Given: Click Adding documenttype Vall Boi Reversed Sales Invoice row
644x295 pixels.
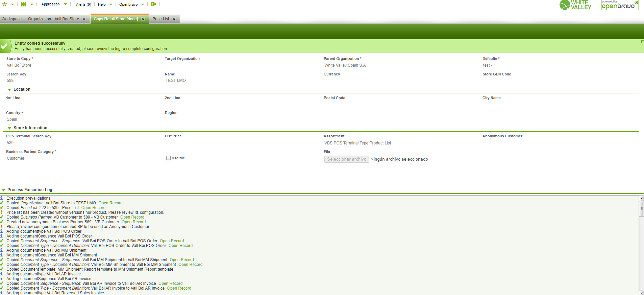Looking at the screenshot, I should point(55,293).
